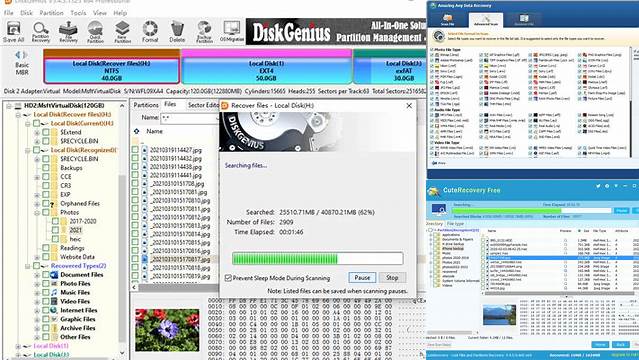Stop the file search
This screenshot has width=639, height=360.
pos(392,278)
